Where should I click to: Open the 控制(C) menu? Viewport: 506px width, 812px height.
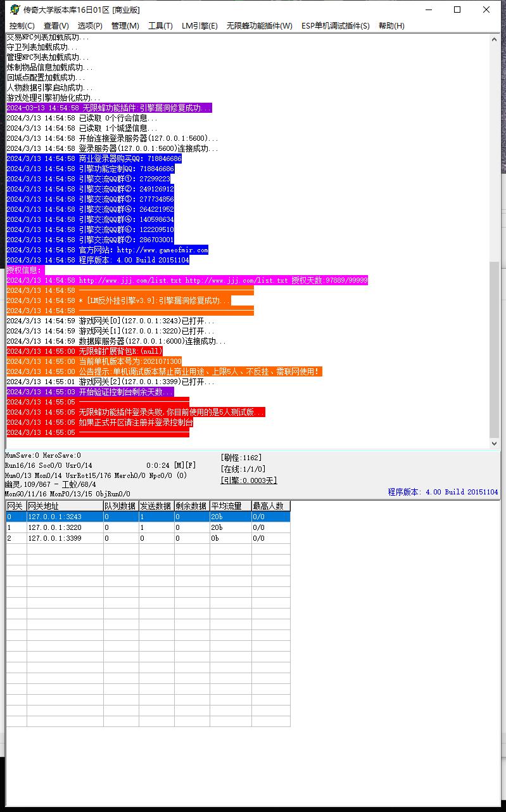click(22, 26)
